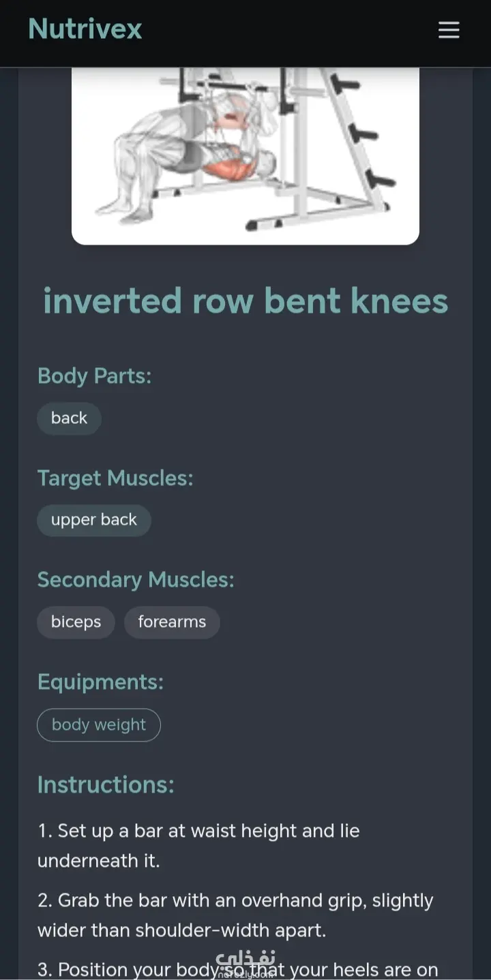
Task: Click the Nutrivex logo
Action: click(85, 29)
